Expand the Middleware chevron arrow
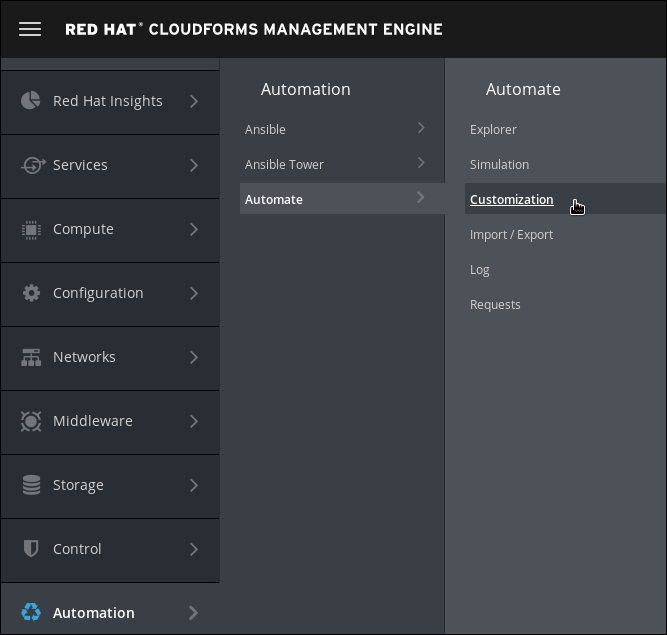This screenshot has height=635, width=667. coord(194,421)
